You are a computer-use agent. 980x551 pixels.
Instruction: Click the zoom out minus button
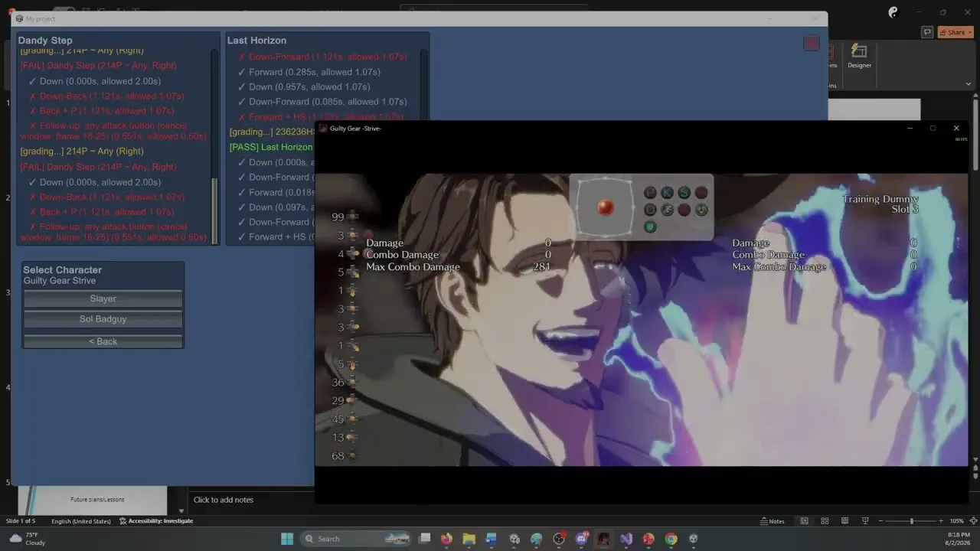pos(882,521)
